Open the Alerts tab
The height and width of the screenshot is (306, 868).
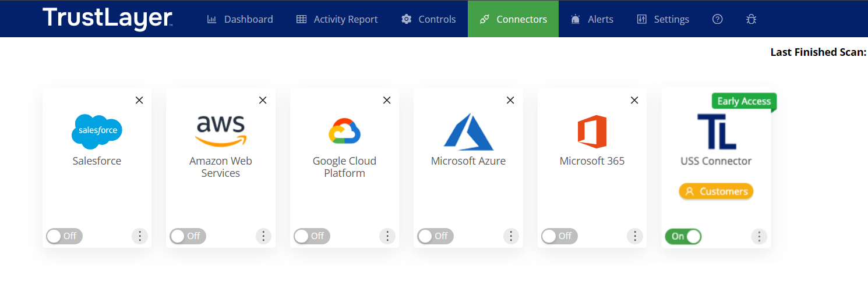(592, 19)
